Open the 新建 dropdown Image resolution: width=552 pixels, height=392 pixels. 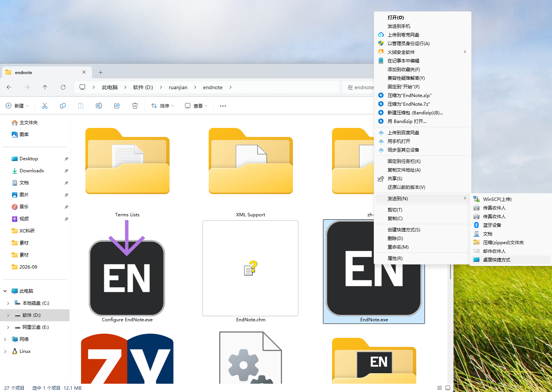17,106
